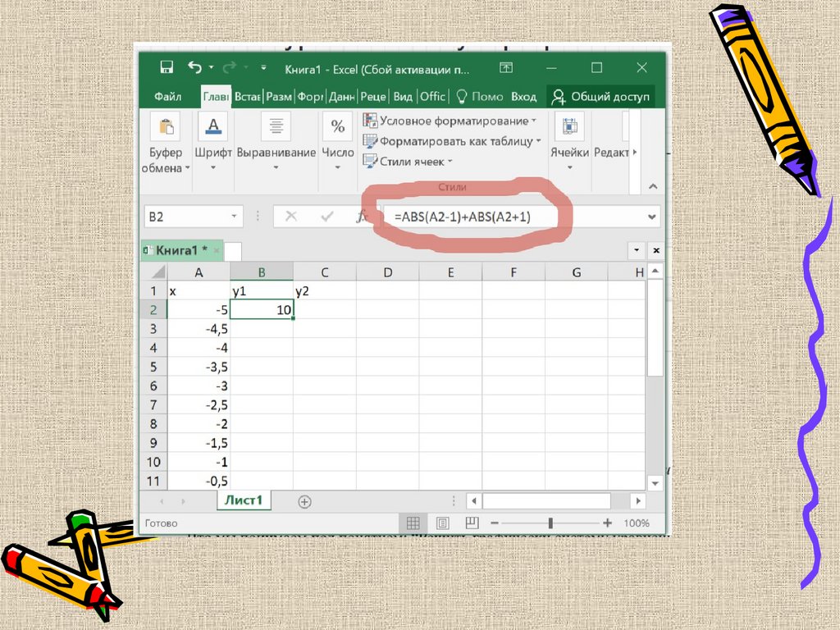Image resolution: width=840 pixels, height=630 pixels.
Task: Open the Выравнивание alignment group
Action: click(276, 143)
